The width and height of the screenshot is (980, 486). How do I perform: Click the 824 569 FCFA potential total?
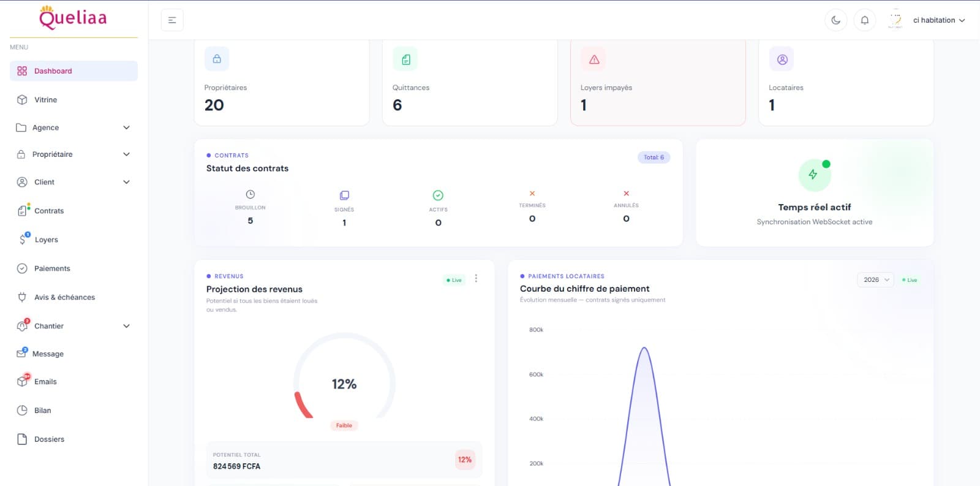tap(236, 466)
